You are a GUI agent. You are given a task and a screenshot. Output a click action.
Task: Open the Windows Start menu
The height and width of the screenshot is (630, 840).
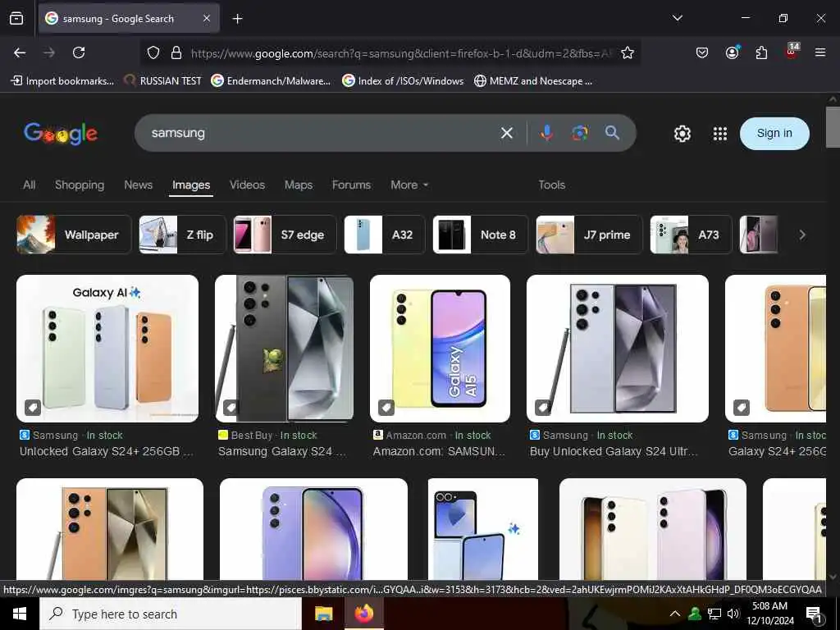(x=20, y=614)
